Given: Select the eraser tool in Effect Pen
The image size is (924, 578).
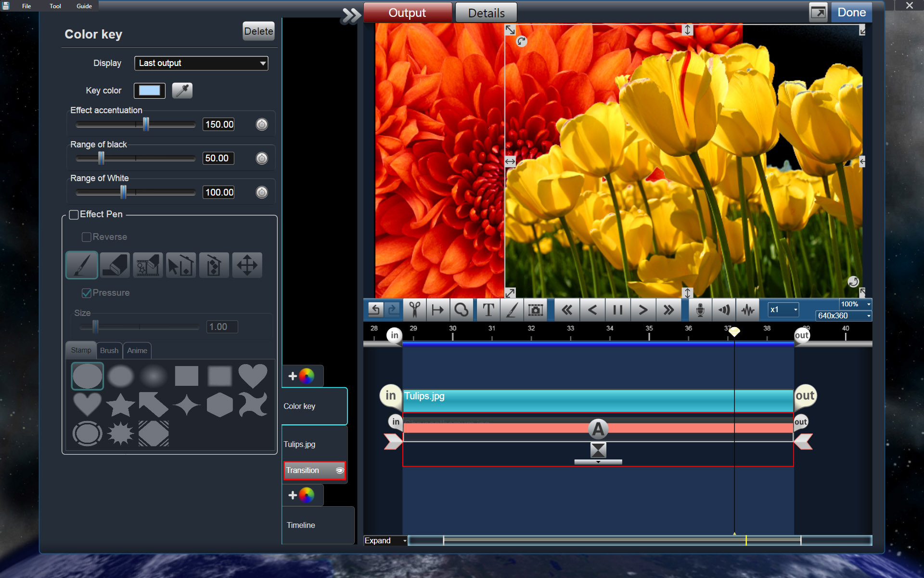Looking at the screenshot, I should [x=115, y=265].
